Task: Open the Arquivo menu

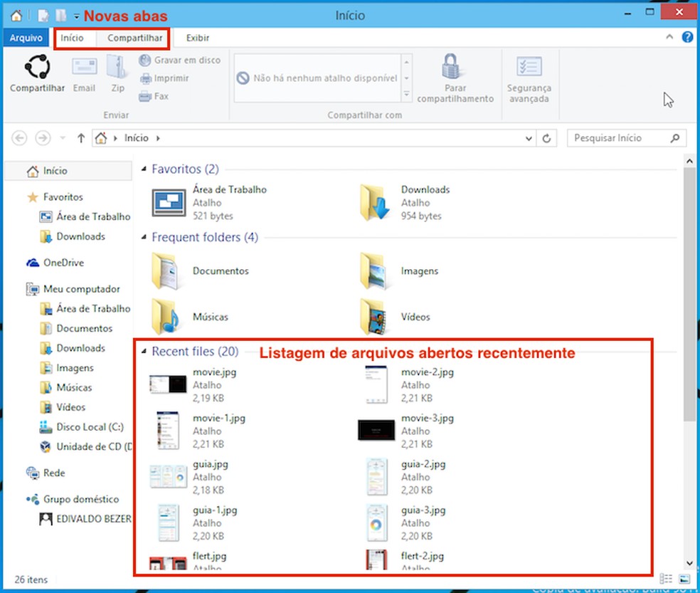Action: 26,38
